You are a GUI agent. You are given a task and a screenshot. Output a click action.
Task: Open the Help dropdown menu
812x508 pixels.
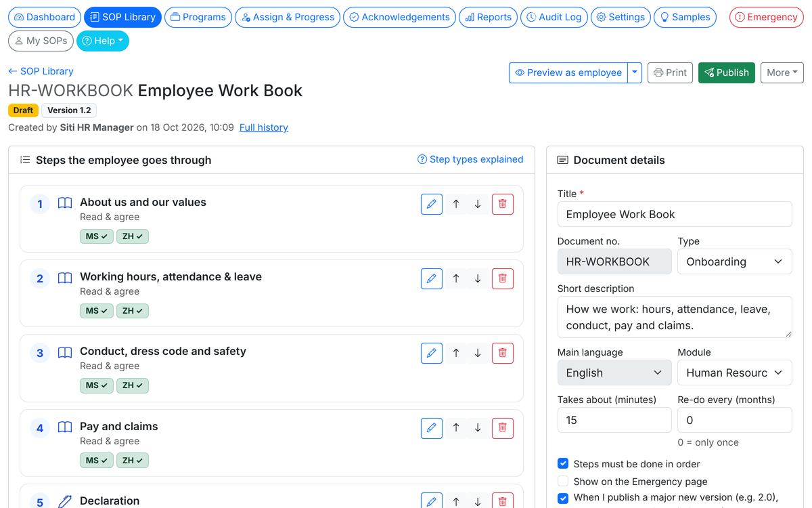click(103, 41)
